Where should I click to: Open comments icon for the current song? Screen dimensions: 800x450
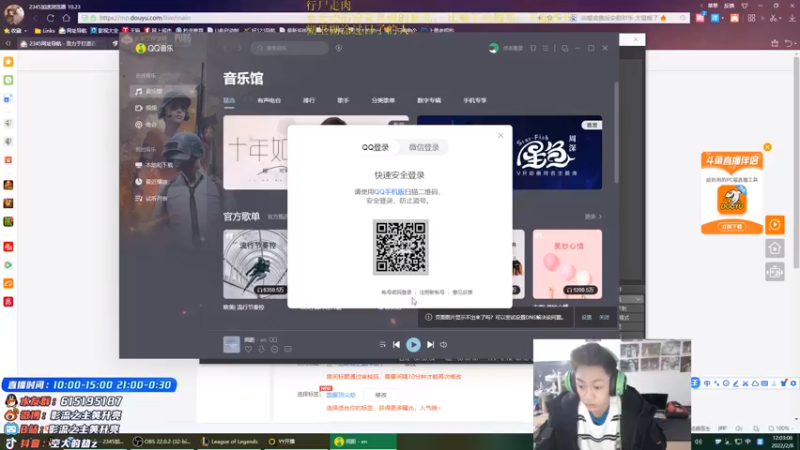tap(288, 349)
